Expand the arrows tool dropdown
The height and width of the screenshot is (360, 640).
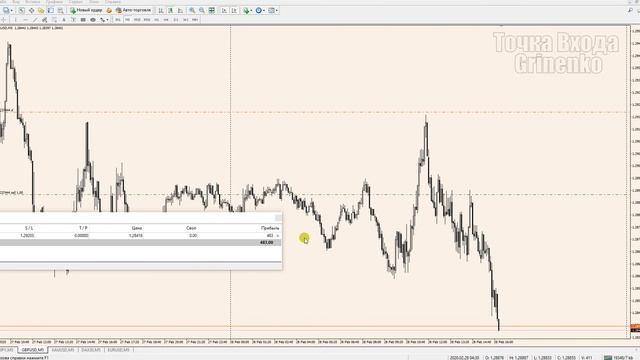[x=107, y=20]
